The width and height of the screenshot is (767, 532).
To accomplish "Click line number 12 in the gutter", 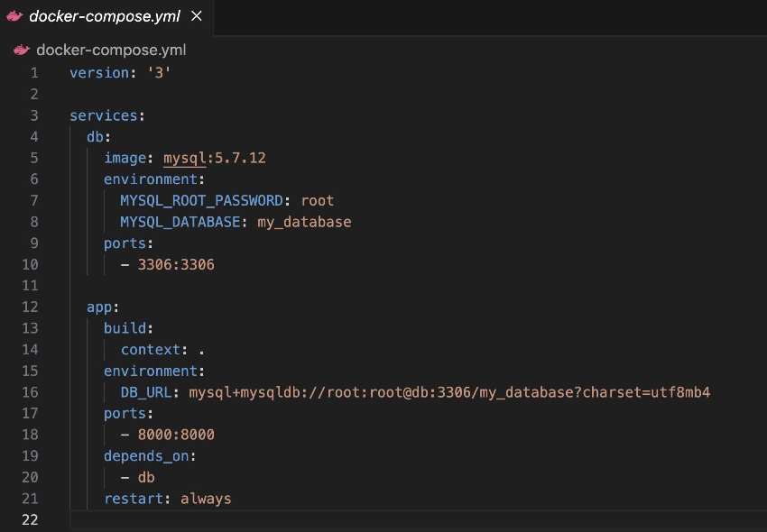I will point(30,307).
